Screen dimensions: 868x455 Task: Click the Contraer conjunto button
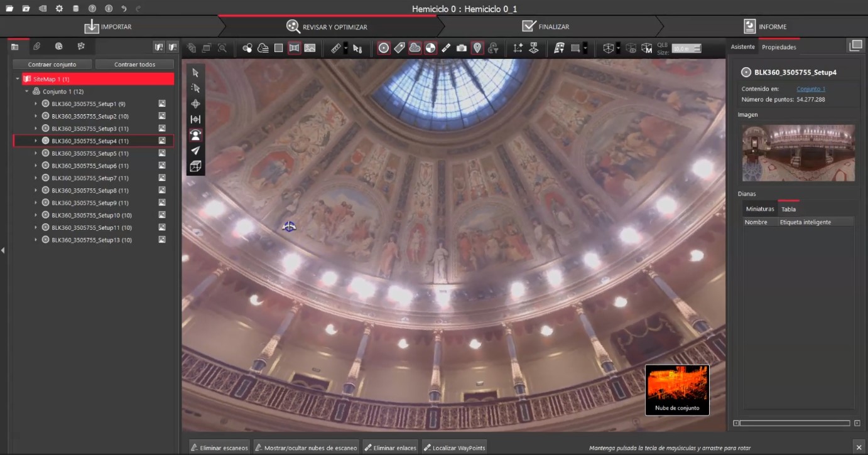(x=52, y=65)
